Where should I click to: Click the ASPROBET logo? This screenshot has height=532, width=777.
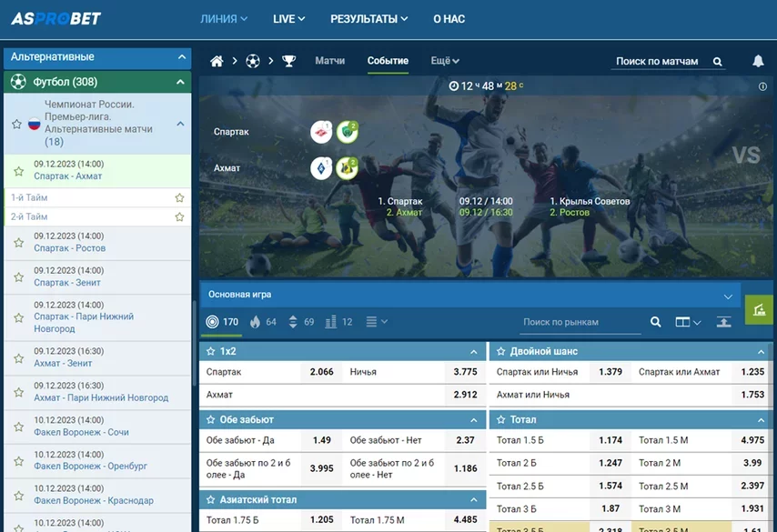point(56,19)
